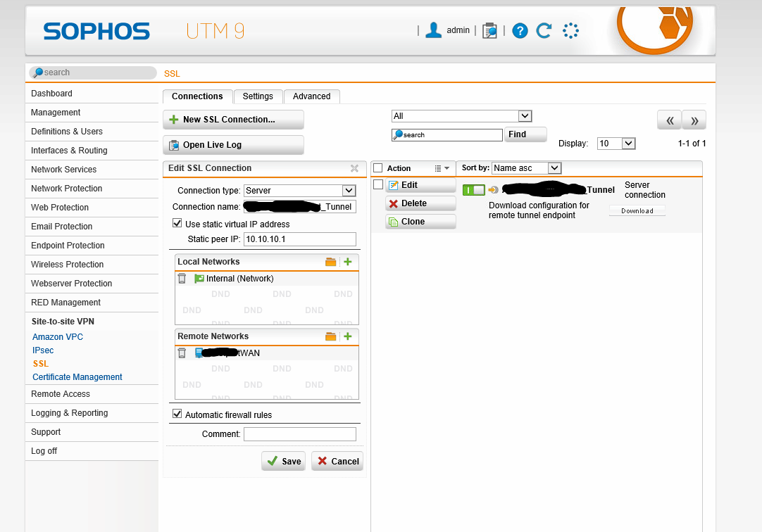The width and height of the screenshot is (762, 532).
Task: Open the clipboard notes icon in header
Action: pos(489,31)
